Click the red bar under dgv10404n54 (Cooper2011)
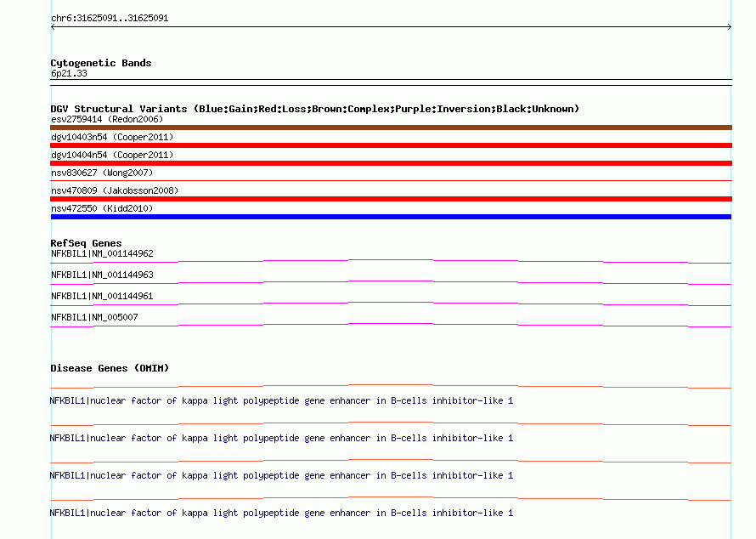The height and width of the screenshot is (539, 756). pos(391,163)
